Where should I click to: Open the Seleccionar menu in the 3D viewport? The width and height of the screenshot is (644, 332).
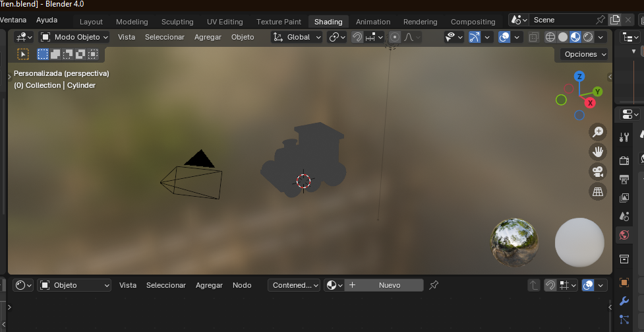pyautogui.click(x=165, y=37)
